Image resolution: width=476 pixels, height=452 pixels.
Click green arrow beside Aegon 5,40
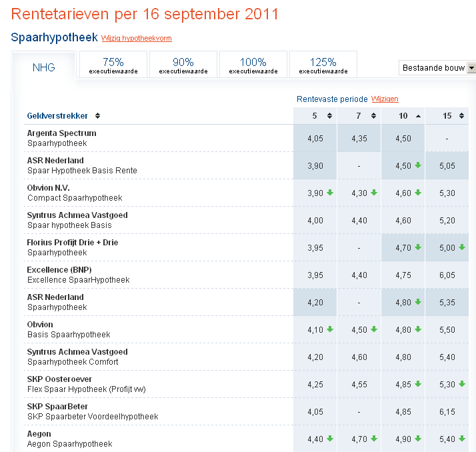pos(462,439)
